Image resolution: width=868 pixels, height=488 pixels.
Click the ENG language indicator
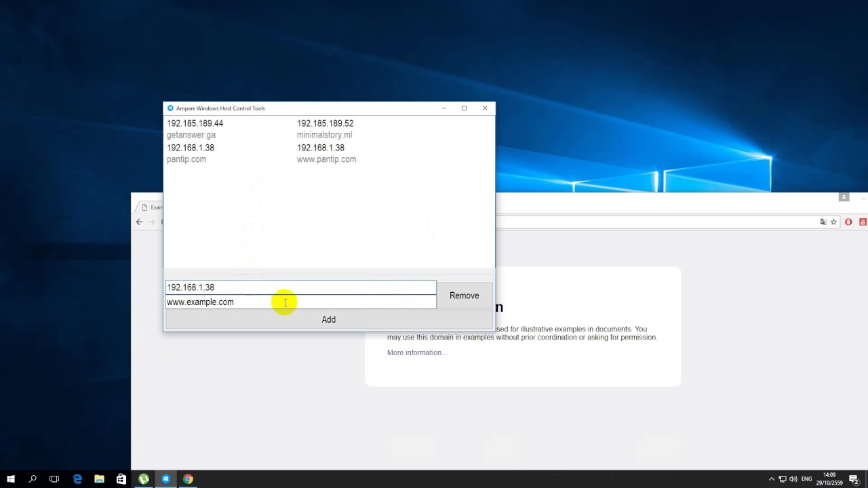tap(807, 479)
